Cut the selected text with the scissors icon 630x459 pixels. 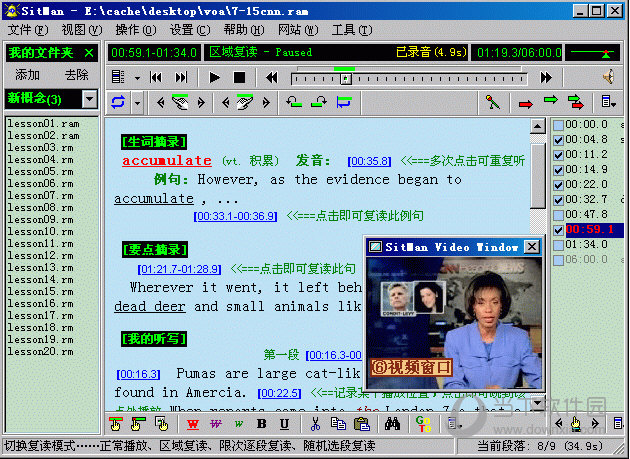[x=315, y=424]
